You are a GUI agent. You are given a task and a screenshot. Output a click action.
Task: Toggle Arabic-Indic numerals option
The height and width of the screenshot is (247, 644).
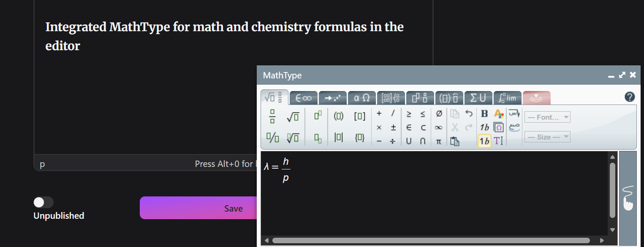pos(514,127)
